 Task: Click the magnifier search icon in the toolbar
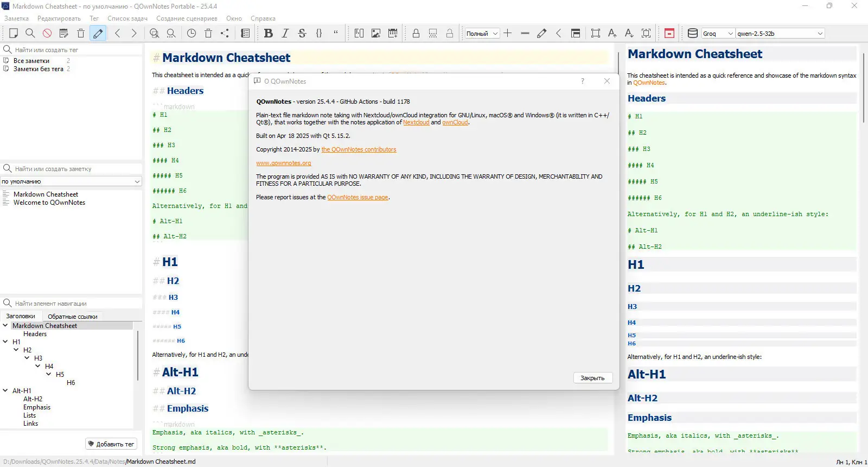point(30,33)
